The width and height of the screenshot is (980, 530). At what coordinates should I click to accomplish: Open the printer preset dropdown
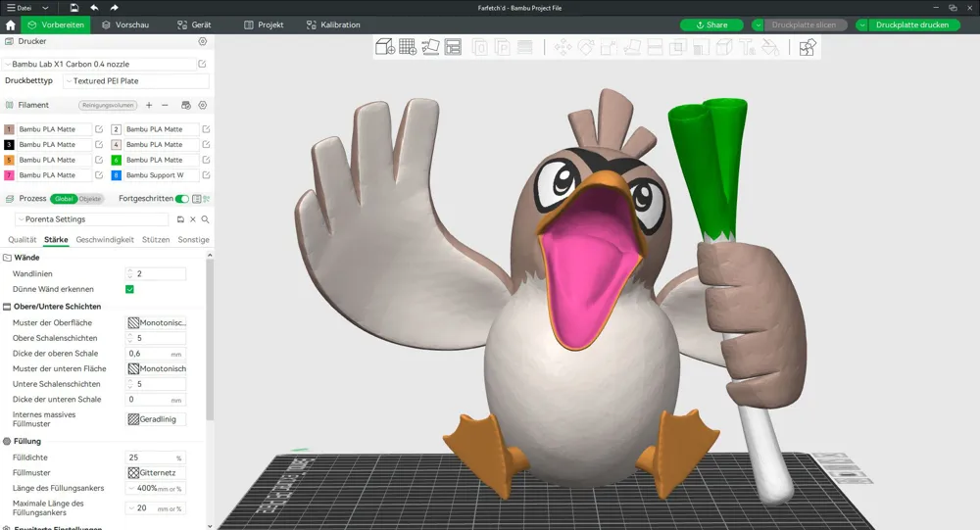[x=100, y=64]
